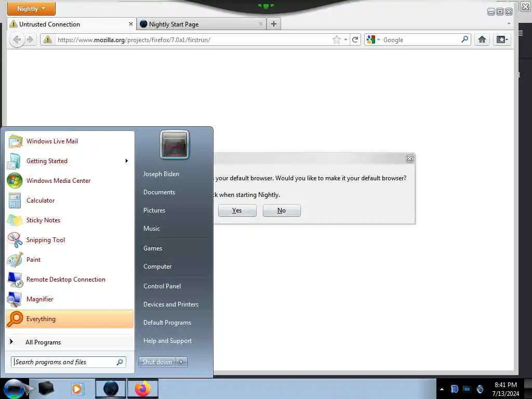This screenshot has width=532, height=399.
Task: Click Yes in default browser dialog
Action: [x=237, y=210]
